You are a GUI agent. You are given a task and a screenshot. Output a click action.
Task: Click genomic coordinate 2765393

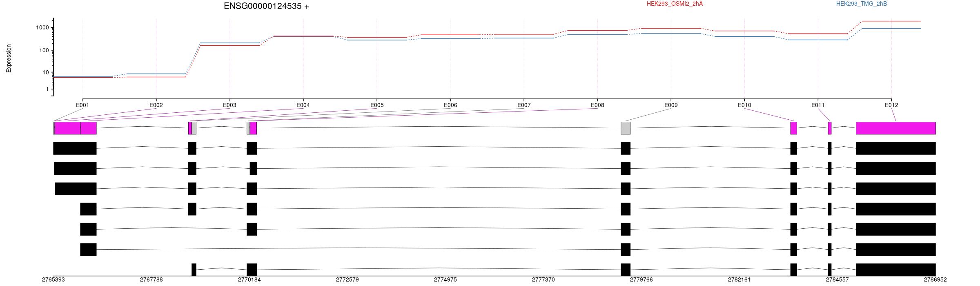click(53, 280)
